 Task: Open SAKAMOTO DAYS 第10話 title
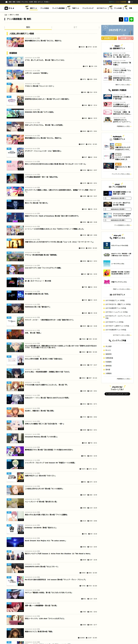tap(42, 567)
